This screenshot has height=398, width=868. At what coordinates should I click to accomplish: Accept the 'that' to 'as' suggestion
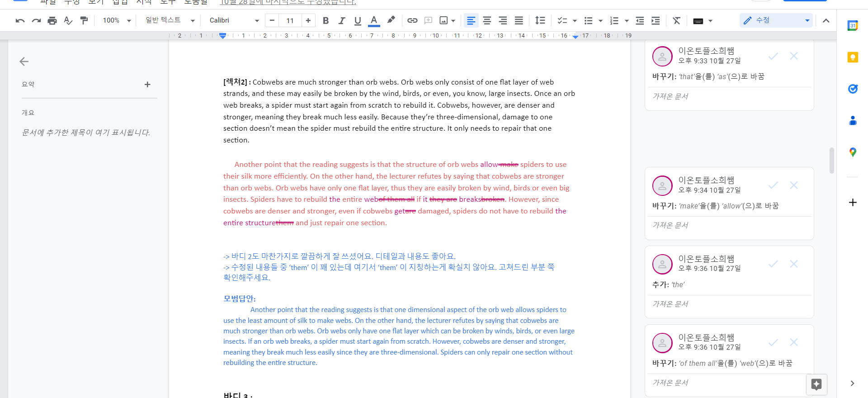point(773,56)
